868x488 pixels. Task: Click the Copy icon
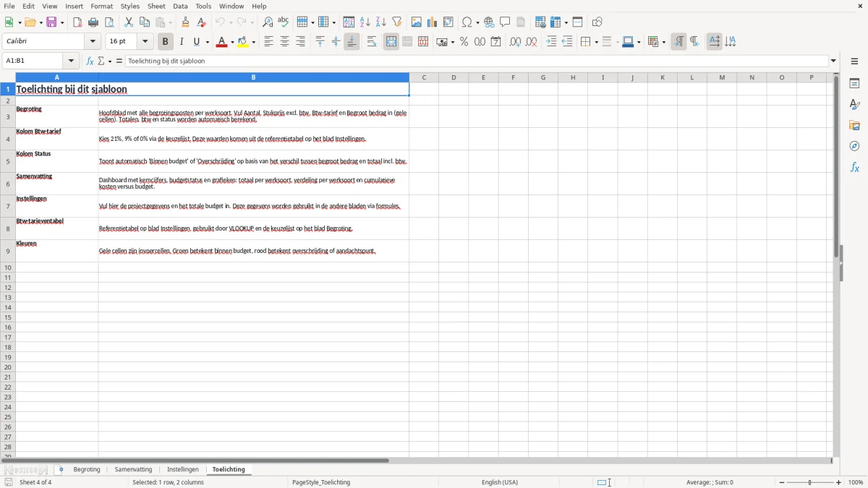point(145,22)
